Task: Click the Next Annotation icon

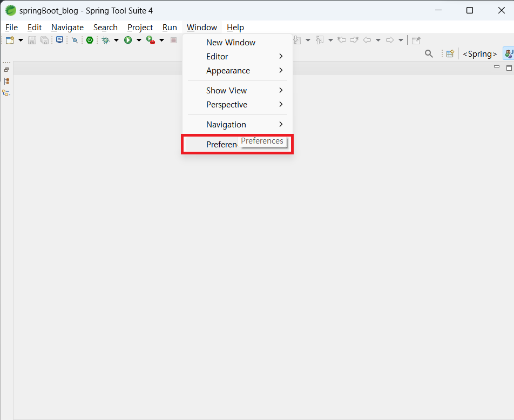Action: coord(297,40)
